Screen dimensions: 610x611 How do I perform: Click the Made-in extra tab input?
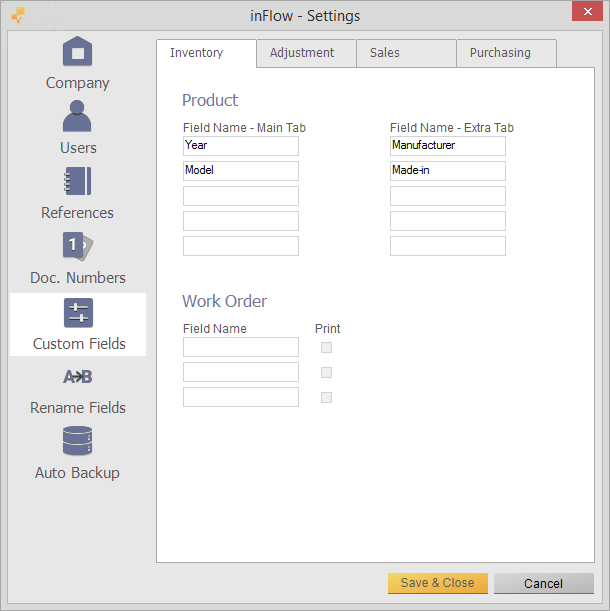coord(448,171)
